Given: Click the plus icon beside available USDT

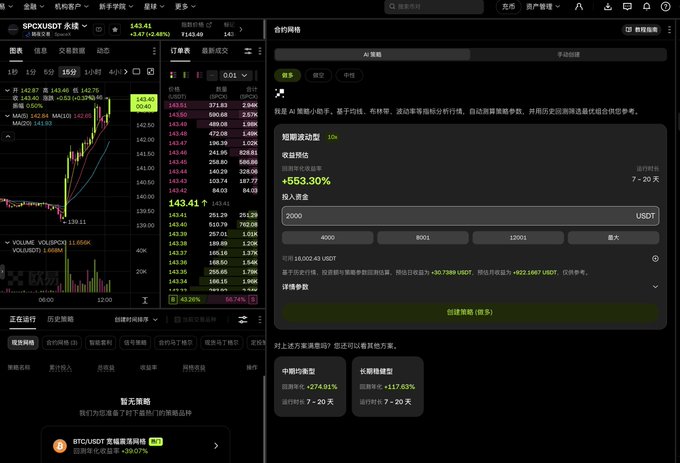Looking at the screenshot, I should 655,258.
